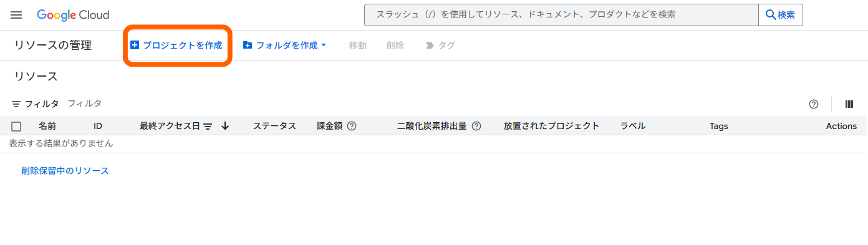
Task: Click the 放置されたプロジェクト column header
Action: tap(551, 126)
